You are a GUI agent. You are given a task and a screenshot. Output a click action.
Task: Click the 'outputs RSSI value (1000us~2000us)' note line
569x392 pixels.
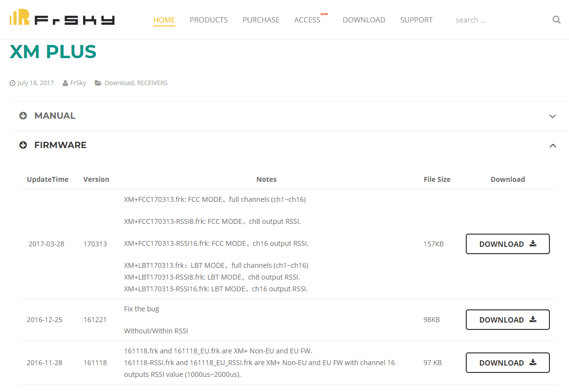pyautogui.click(x=182, y=374)
